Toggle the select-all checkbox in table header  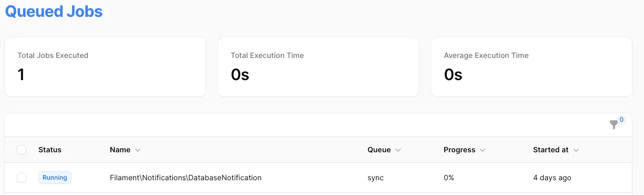(x=22, y=150)
